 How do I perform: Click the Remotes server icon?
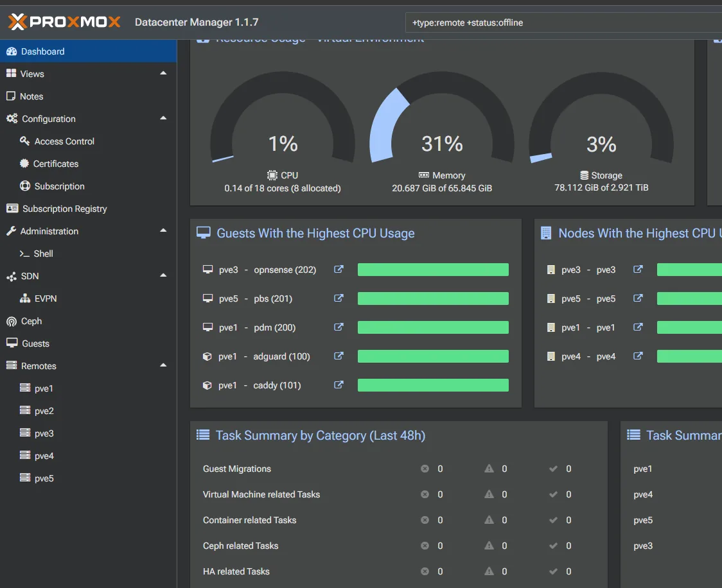click(12, 365)
